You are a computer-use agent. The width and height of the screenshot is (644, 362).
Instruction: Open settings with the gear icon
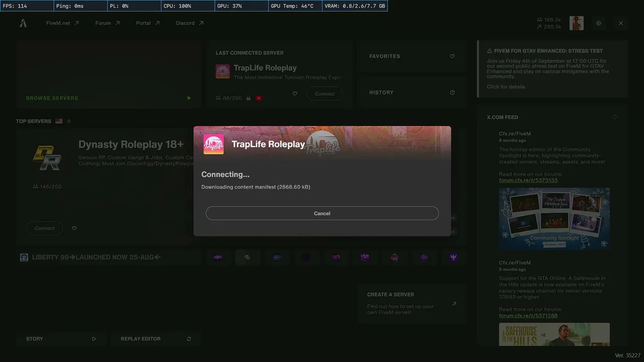pos(599,23)
